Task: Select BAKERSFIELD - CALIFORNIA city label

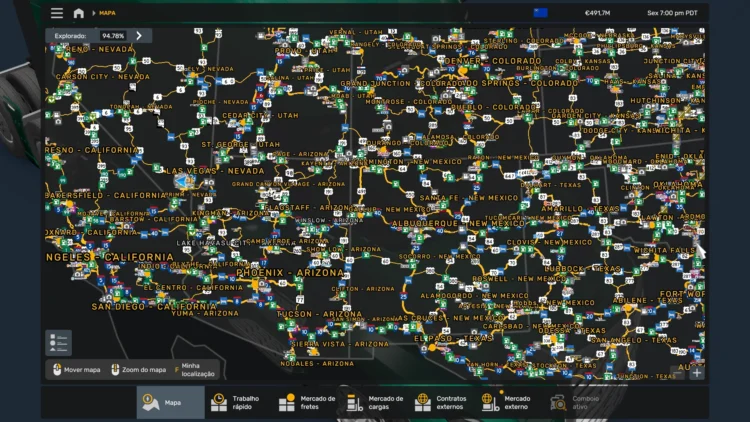Action: (106, 196)
